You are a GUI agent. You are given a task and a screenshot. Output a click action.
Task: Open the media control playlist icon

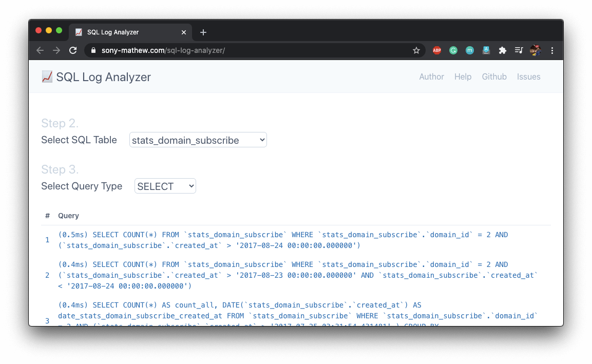pyautogui.click(x=519, y=50)
